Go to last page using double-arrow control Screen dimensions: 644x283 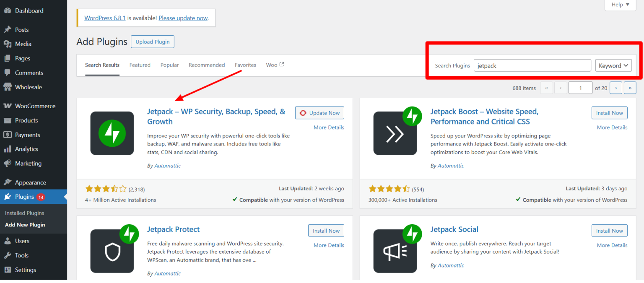pyautogui.click(x=630, y=88)
